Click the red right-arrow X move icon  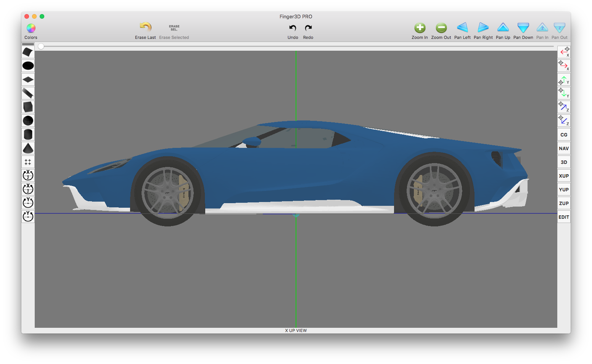564,66
